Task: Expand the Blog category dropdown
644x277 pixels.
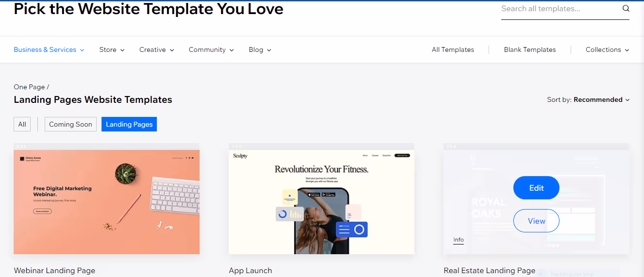Action: click(260, 49)
